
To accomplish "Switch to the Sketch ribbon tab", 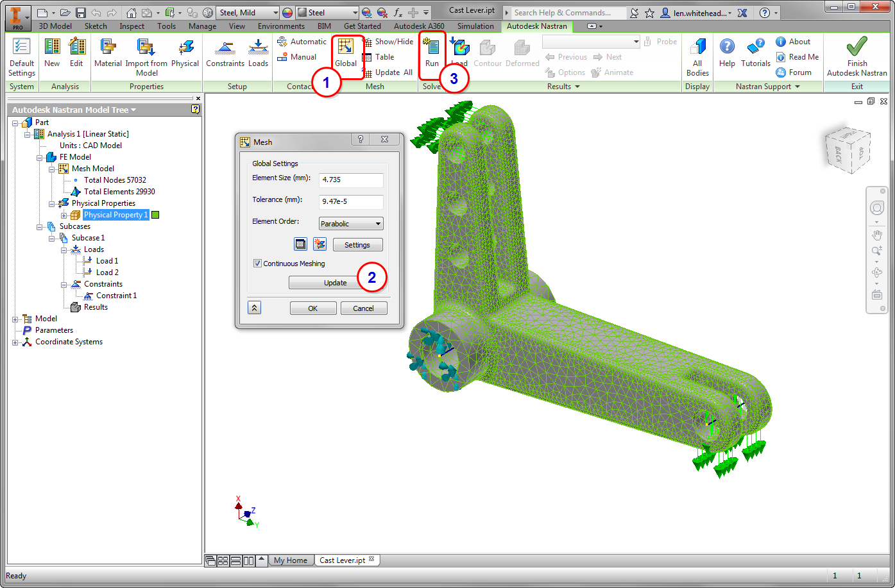I will pyautogui.click(x=96, y=26).
